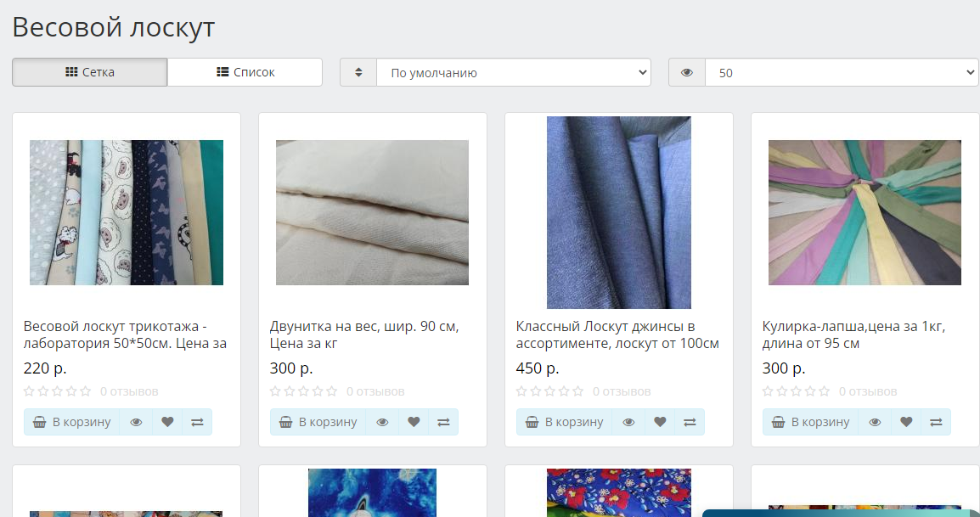Viewport: 980px width, 517px height.
Task: Compare Весовой лоскут трикотажа arrows icon
Action: coord(198,422)
